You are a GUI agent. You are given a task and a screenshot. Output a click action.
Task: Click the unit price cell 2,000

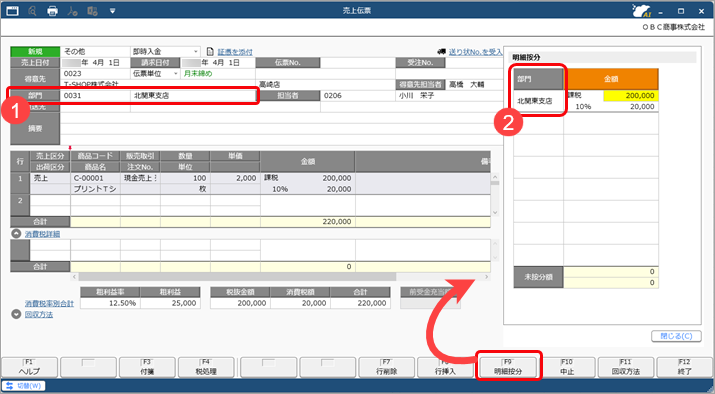(235, 178)
